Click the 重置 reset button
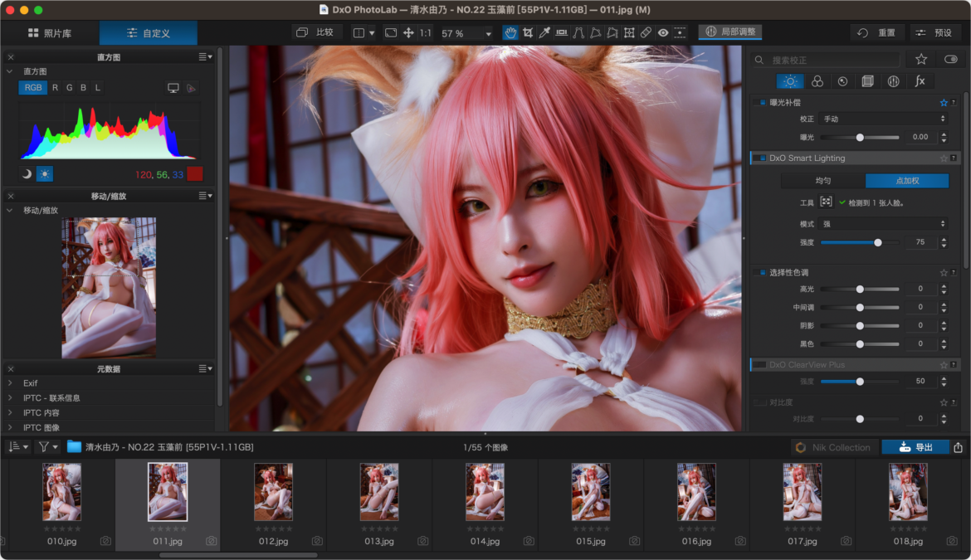This screenshot has height=560, width=971. (877, 33)
